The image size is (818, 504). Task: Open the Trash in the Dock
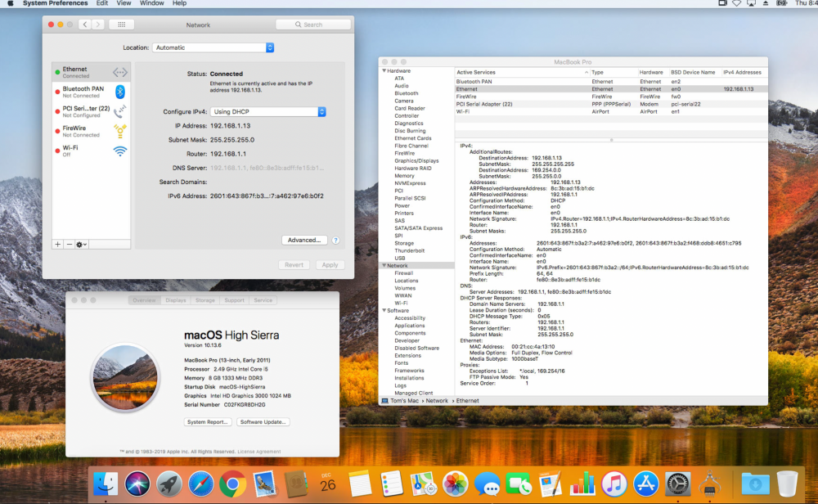pyautogui.click(x=787, y=484)
